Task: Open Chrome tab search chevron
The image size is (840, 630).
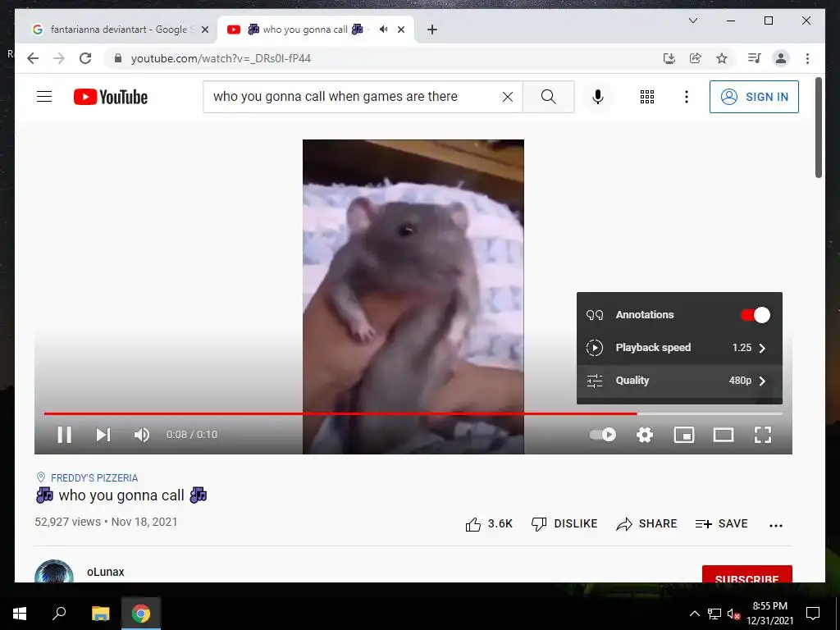Action: click(692, 21)
